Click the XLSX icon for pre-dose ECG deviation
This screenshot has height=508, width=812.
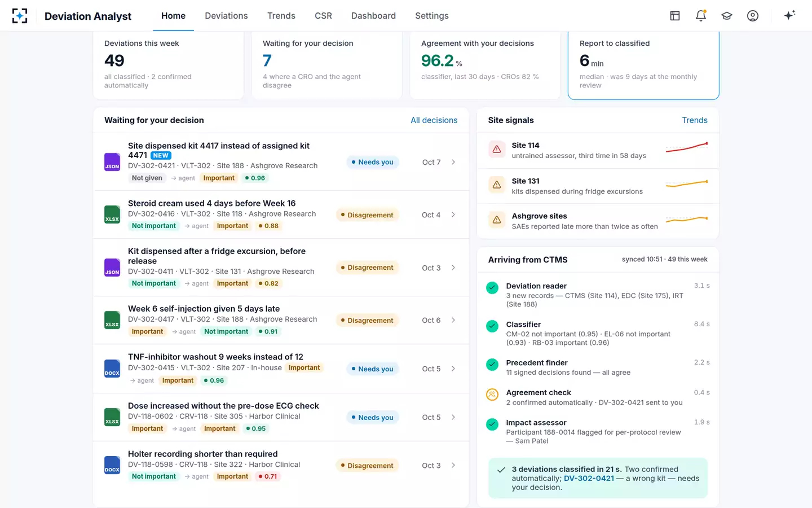pyautogui.click(x=112, y=417)
